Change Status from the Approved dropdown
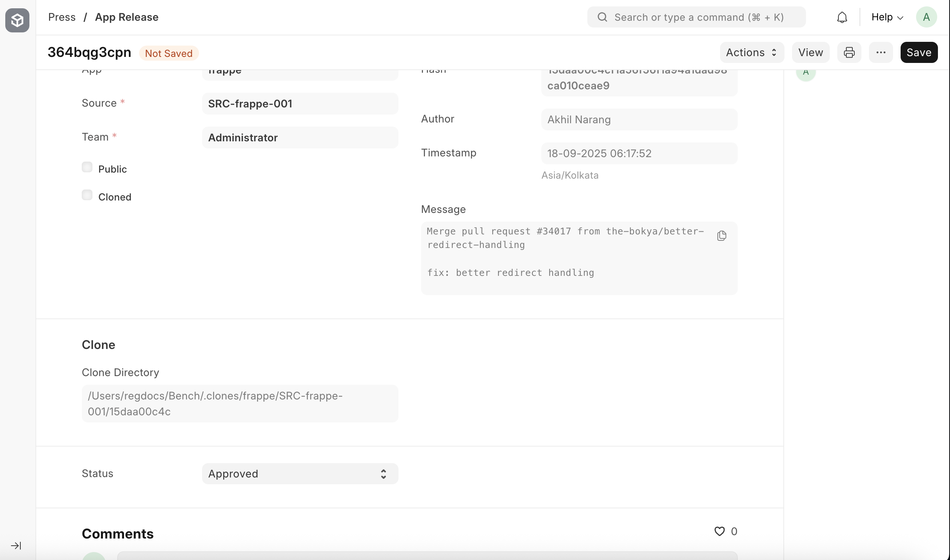This screenshot has width=950, height=560. click(x=299, y=474)
